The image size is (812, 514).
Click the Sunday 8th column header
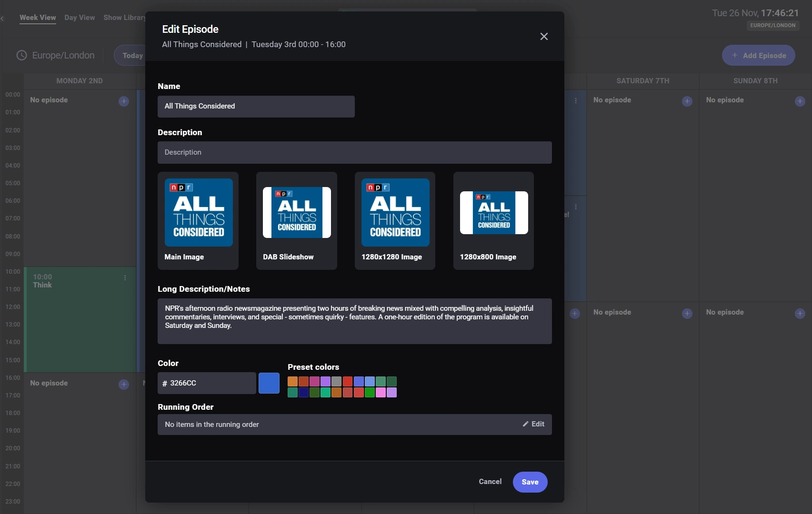(x=756, y=81)
